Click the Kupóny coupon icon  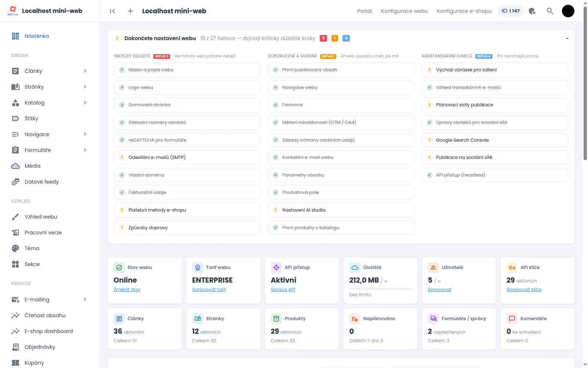point(15,363)
